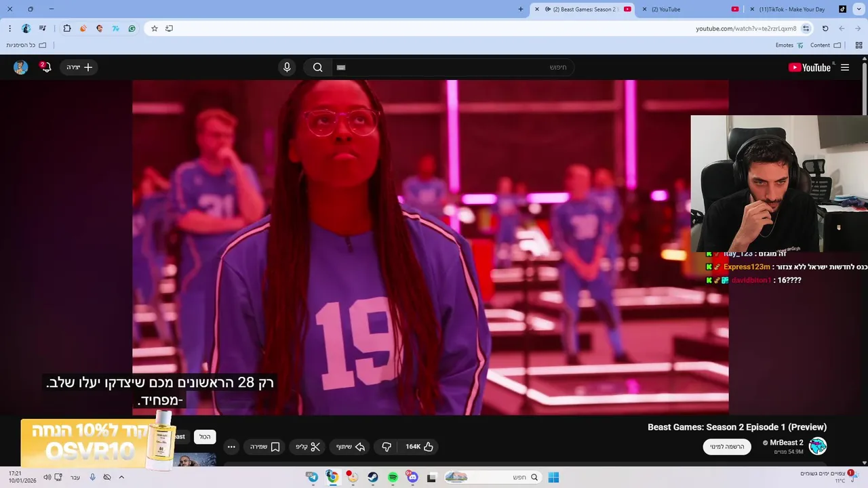The width and height of the screenshot is (868, 488).
Task: Open Steam from the taskbar
Action: click(x=373, y=477)
